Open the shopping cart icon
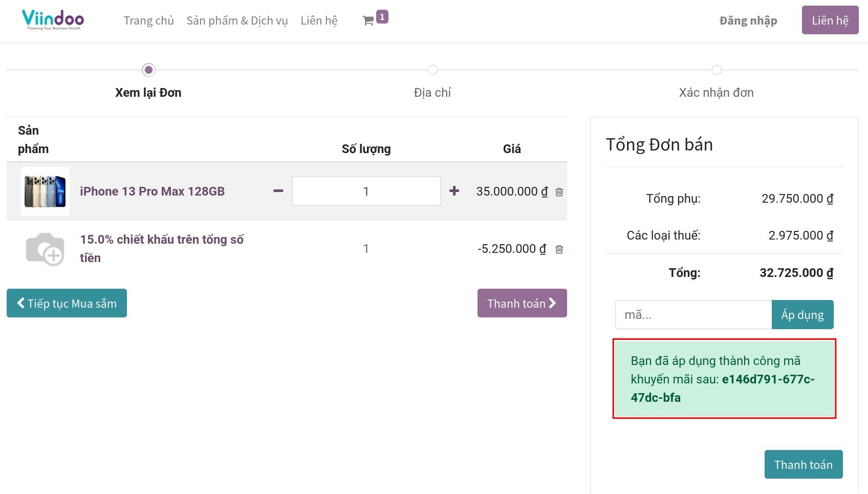This screenshot has height=494, width=868. (368, 21)
